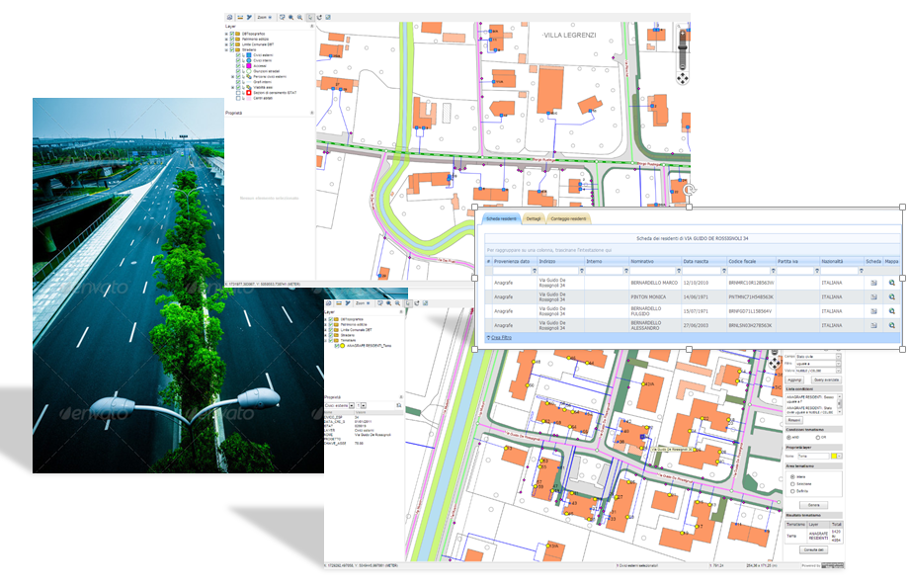This screenshot has width=910, height=588.
Task: Click the Genera button
Action: pyautogui.click(x=813, y=505)
